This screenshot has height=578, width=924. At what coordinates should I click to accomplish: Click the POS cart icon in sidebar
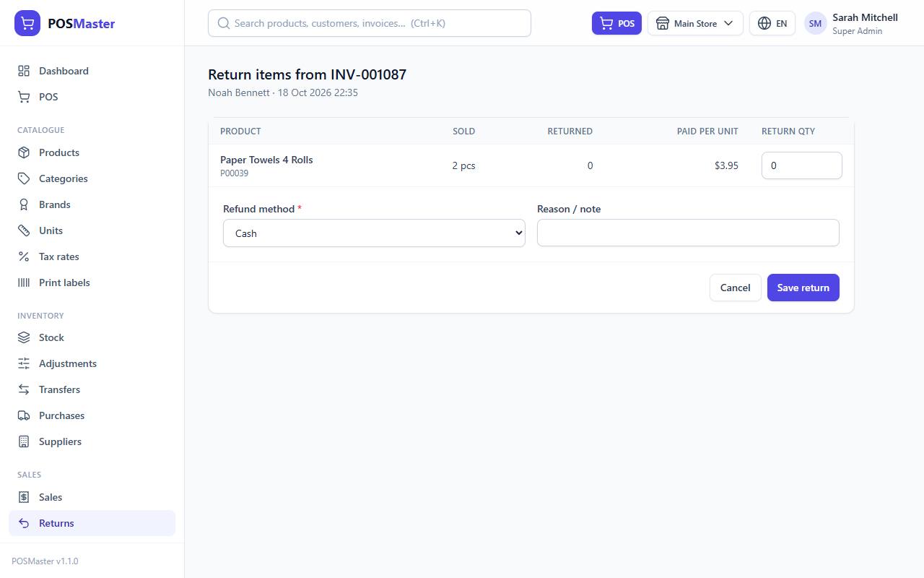pyautogui.click(x=24, y=97)
